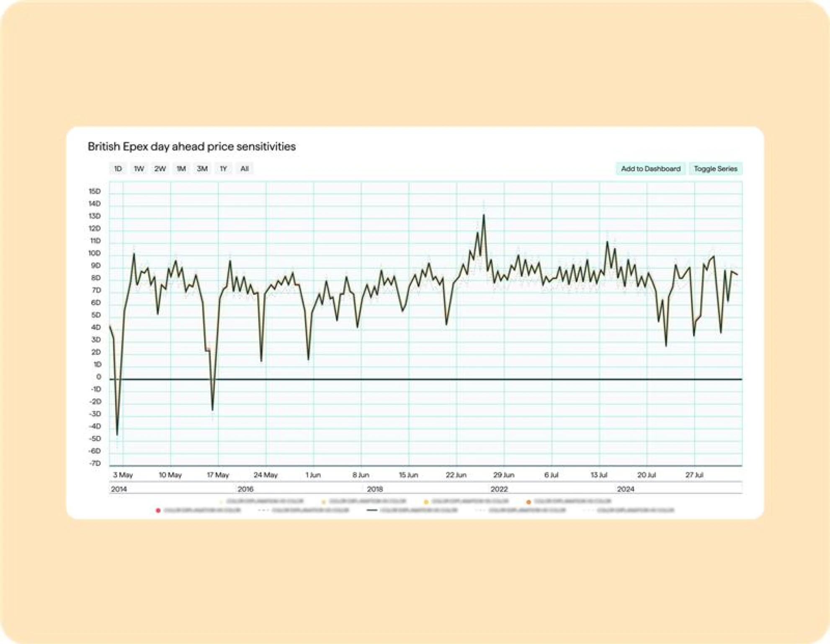Viewport: 830px width, 644px height.
Task: Click the highest price peak in late June
Action: pyautogui.click(x=484, y=215)
